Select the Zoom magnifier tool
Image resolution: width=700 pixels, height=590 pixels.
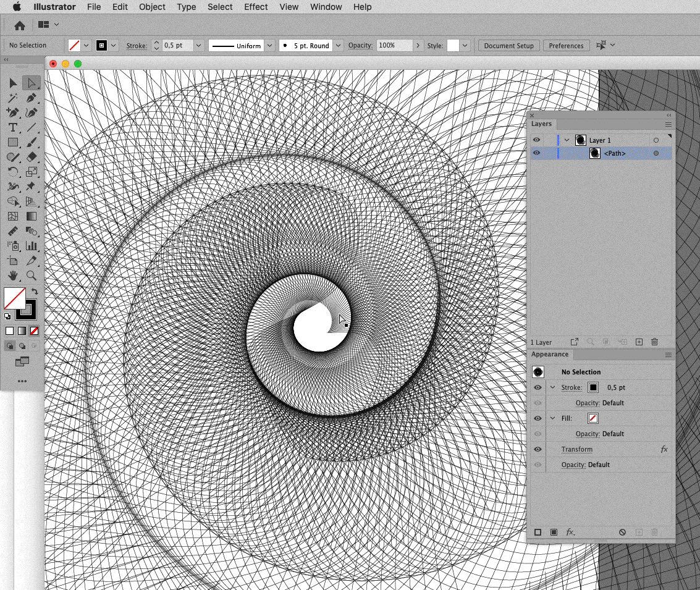coord(32,276)
